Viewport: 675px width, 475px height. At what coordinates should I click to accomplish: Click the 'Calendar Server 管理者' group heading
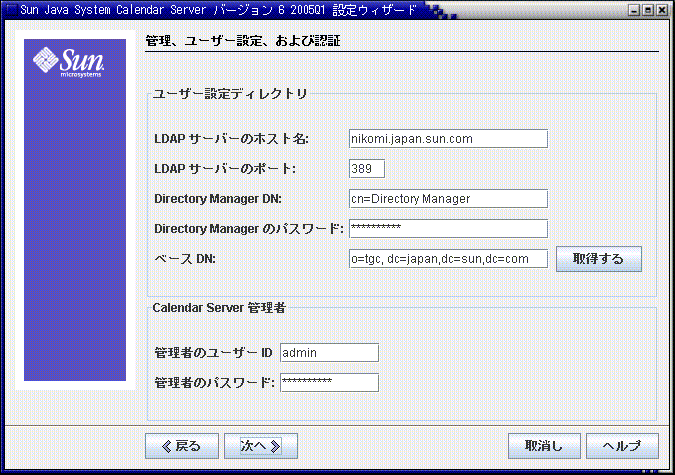(219, 308)
